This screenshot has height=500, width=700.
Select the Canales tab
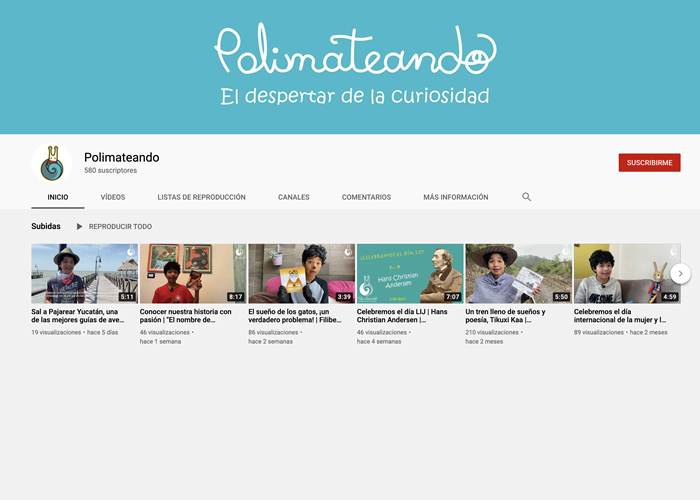[x=293, y=197]
